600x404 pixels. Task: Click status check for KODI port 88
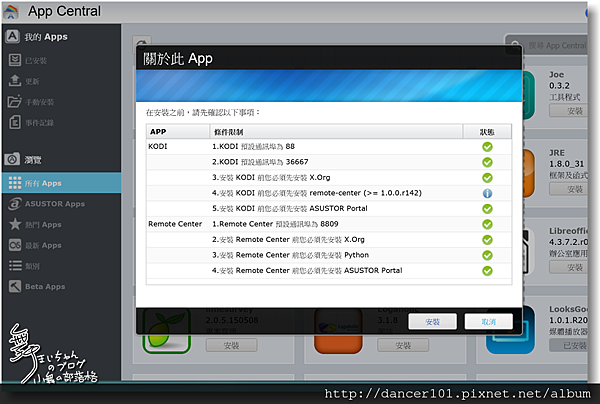coord(487,147)
